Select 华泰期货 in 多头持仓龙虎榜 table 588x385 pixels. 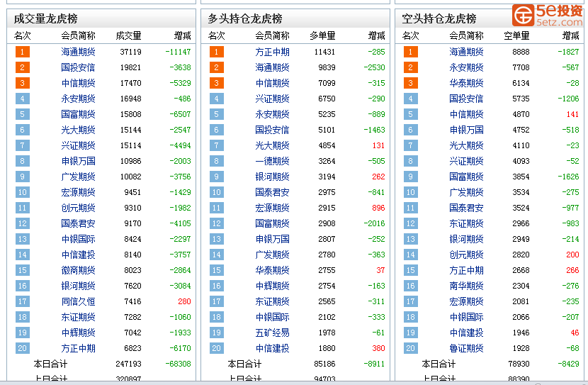[272, 270]
